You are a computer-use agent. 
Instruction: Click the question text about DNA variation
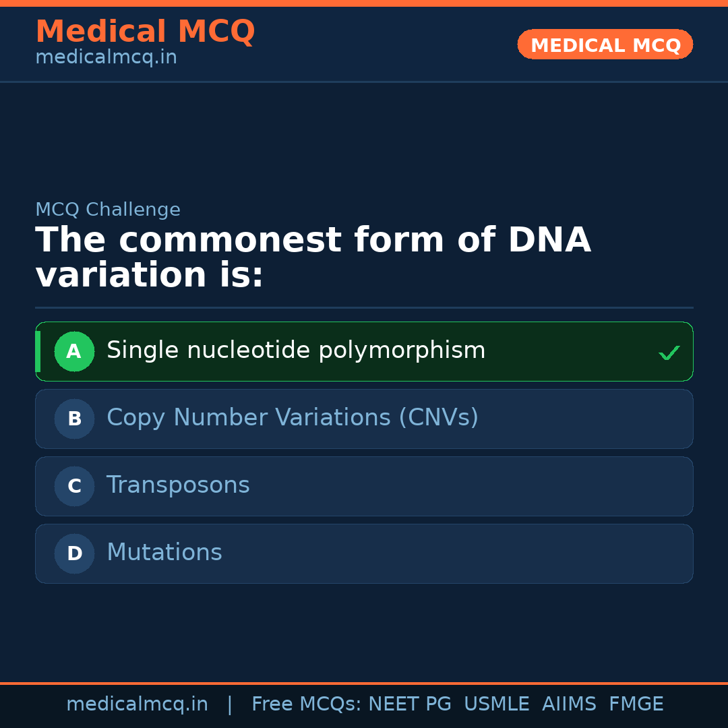(x=313, y=258)
